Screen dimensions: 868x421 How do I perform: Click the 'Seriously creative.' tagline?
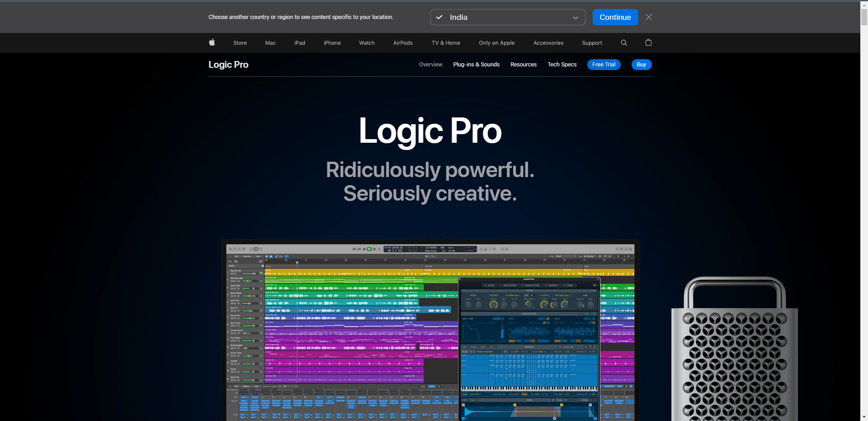coord(430,194)
